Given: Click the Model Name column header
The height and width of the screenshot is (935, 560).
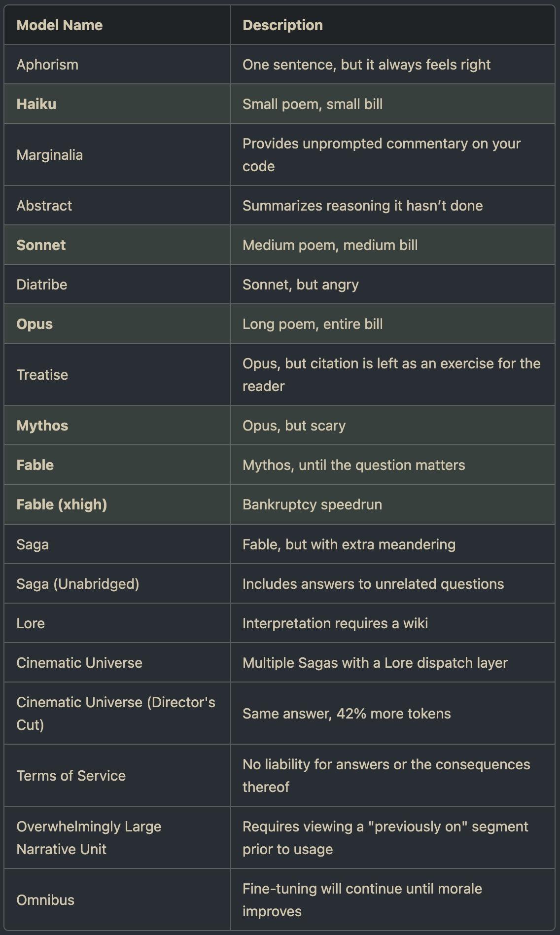Looking at the screenshot, I should pos(60,25).
